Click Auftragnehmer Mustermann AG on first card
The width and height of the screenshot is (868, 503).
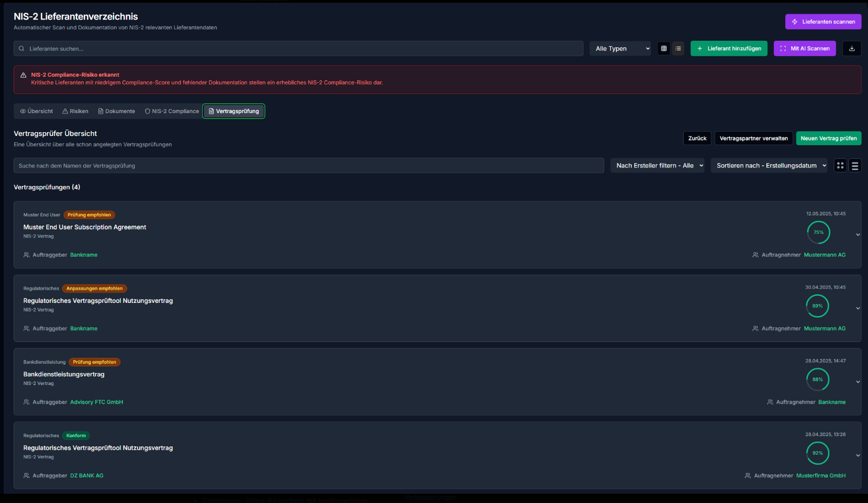824,254
